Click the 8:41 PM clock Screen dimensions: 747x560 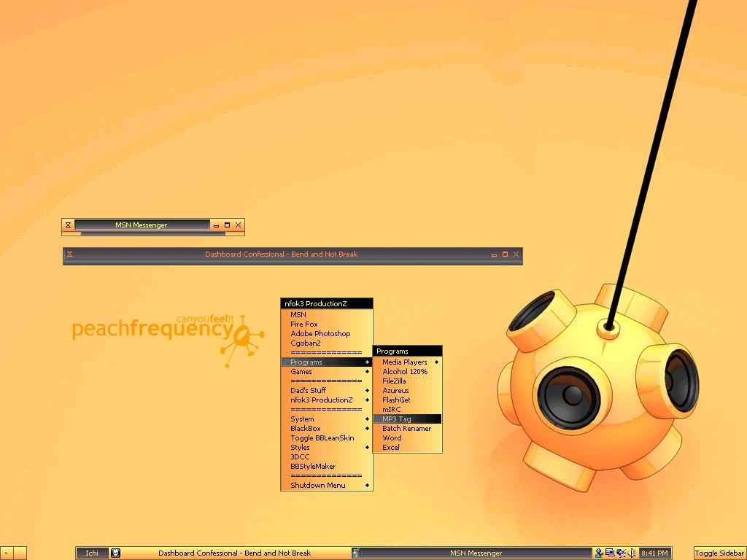pyautogui.click(x=654, y=553)
